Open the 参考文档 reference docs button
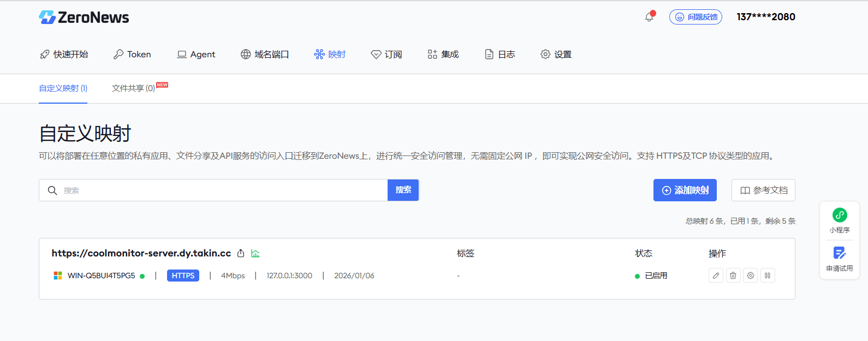This screenshot has height=341, width=868. pyautogui.click(x=763, y=190)
